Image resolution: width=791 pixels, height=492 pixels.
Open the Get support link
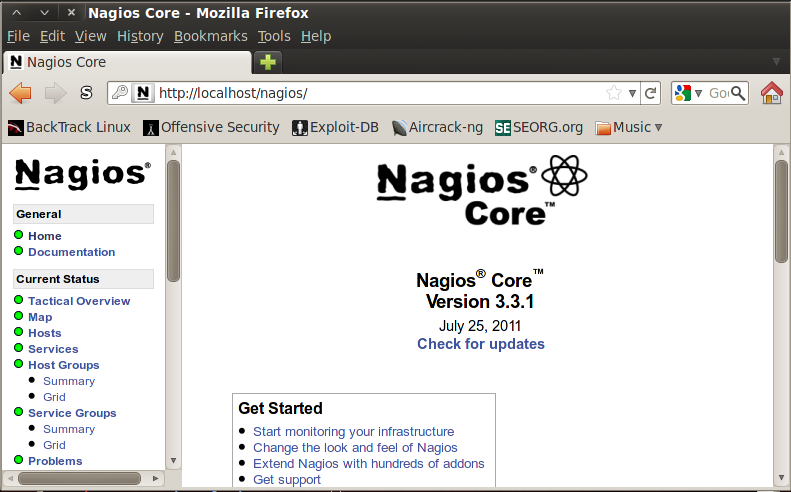[x=287, y=479]
